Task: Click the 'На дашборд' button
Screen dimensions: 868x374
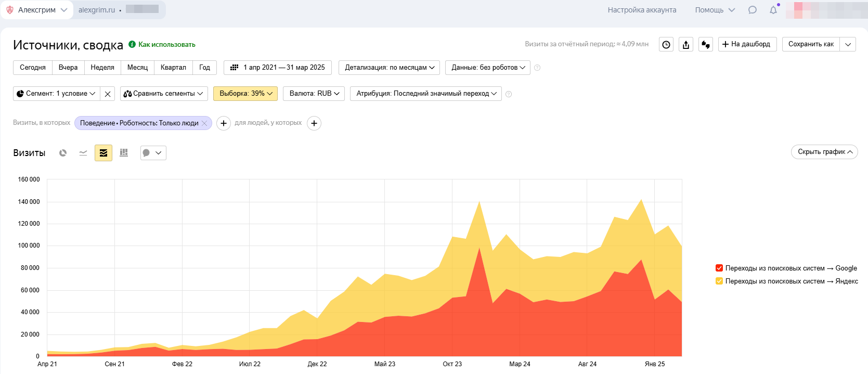Action: [747, 44]
